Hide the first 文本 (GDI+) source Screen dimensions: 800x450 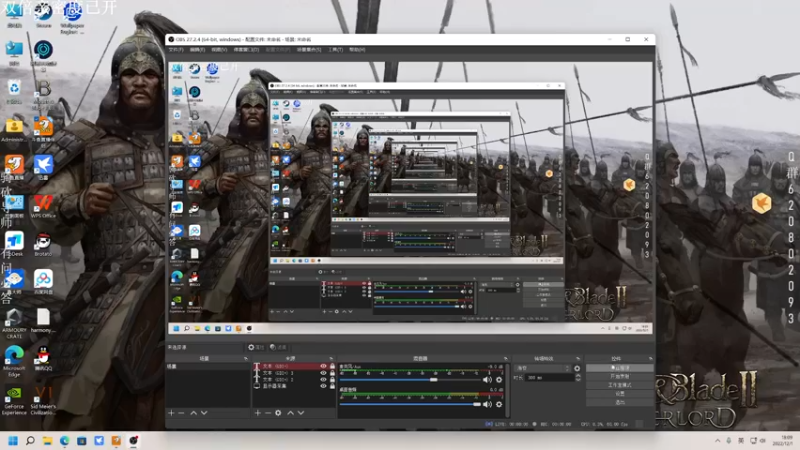click(x=323, y=366)
